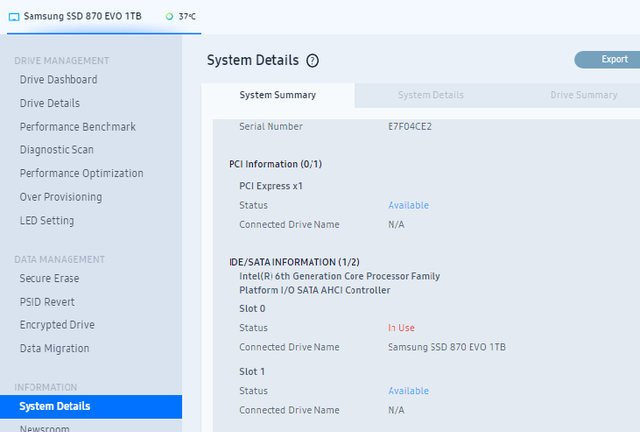Screen dimensions: 640x432
Task: Open the Diagnostic Scan section
Action: tap(57, 150)
